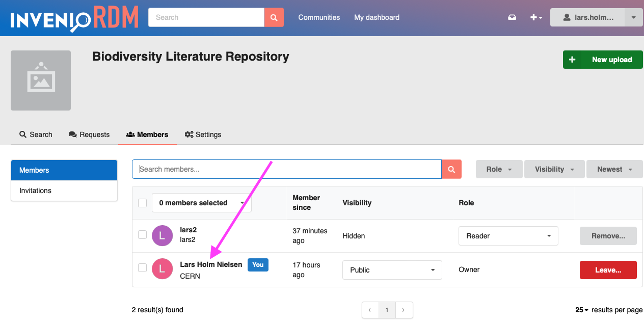Open the Communities menu item

click(x=319, y=17)
